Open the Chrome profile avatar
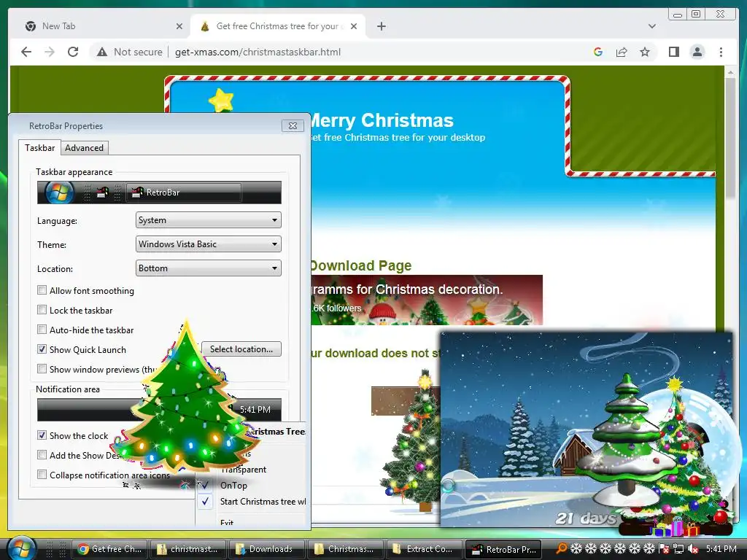The image size is (747, 560). click(x=697, y=52)
